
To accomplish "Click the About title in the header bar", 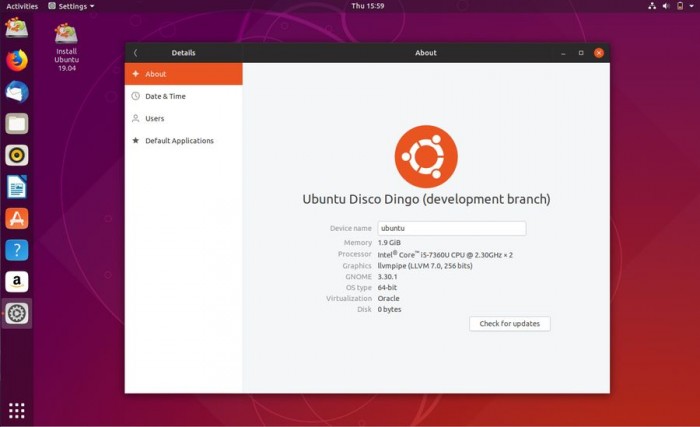I will [426, 53].
